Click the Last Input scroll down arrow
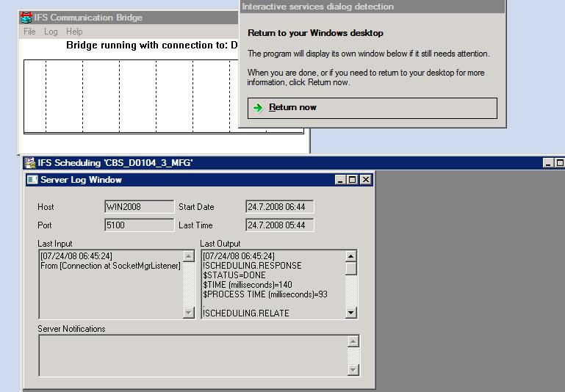Screen dimensions: 565x392 click(x=188, y=313)
